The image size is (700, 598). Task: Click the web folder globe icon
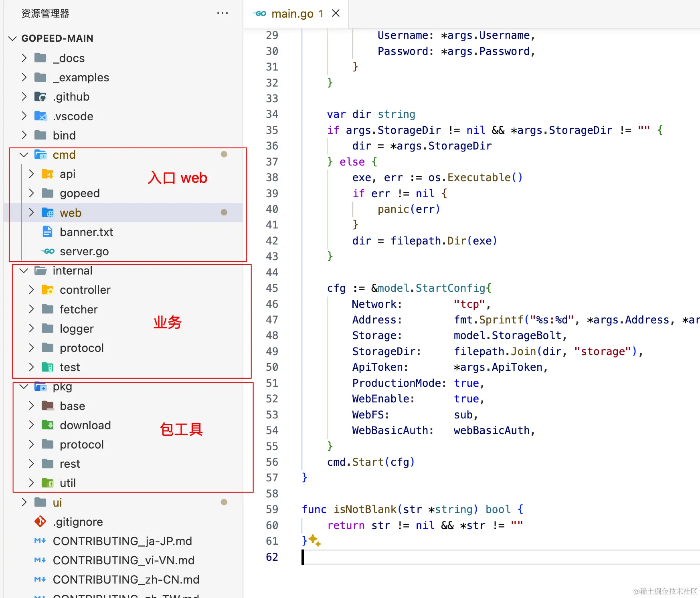48,213
